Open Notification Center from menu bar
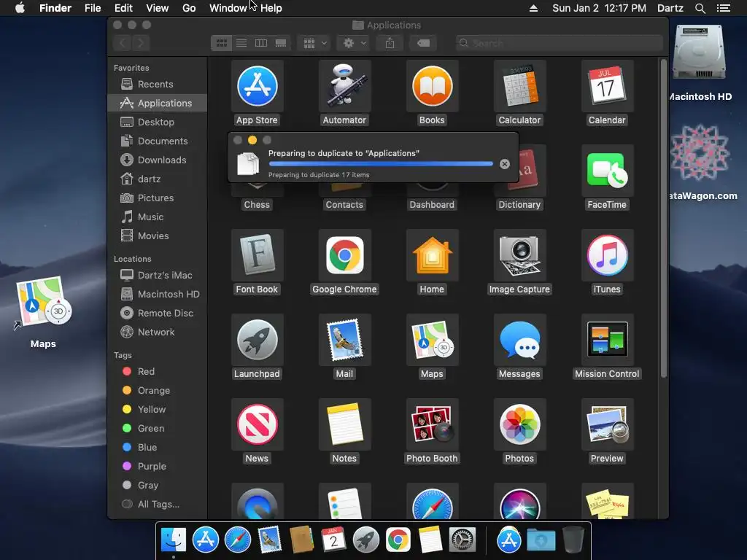The width and height of the screenshot is (747, 560). (723, 8)
